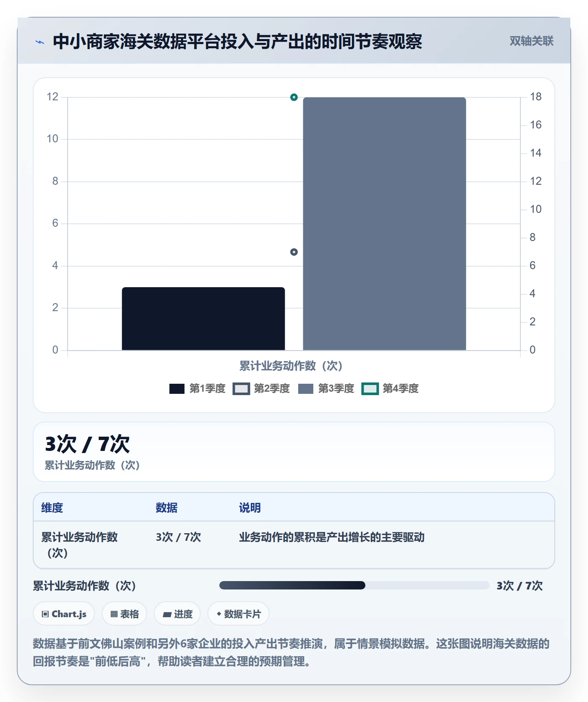Click the 说明 column header
This screenshot has height=702, width=588.
coord(250,508)
